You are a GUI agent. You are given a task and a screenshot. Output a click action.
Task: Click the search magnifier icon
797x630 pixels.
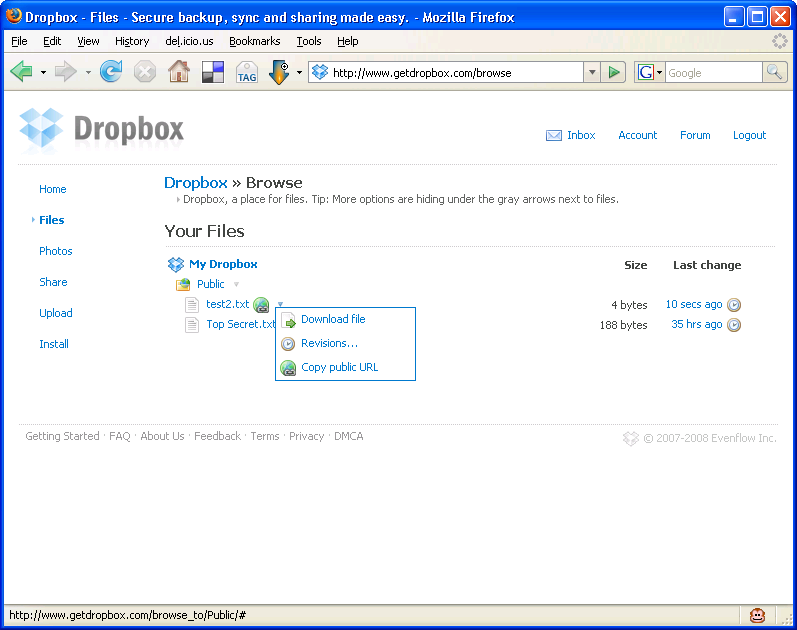click(775, 72)
